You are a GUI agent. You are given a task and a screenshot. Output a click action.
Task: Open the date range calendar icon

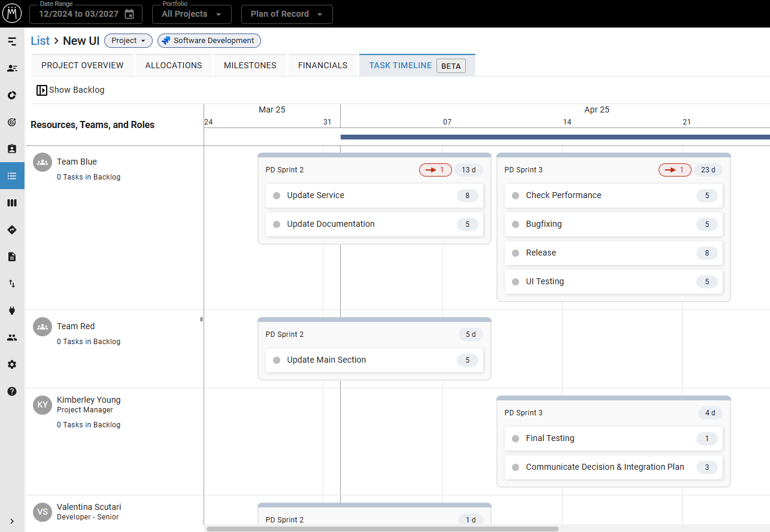coord(129,14)
